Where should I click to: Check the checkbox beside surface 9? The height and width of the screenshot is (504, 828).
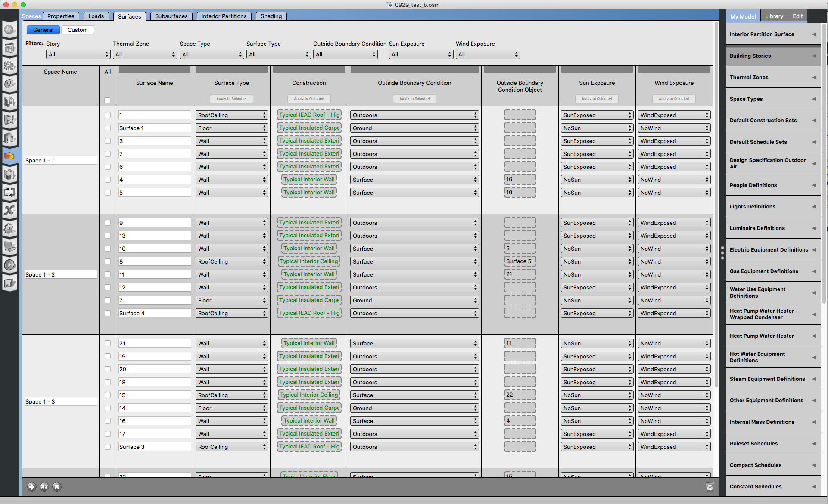click(107, 223)
